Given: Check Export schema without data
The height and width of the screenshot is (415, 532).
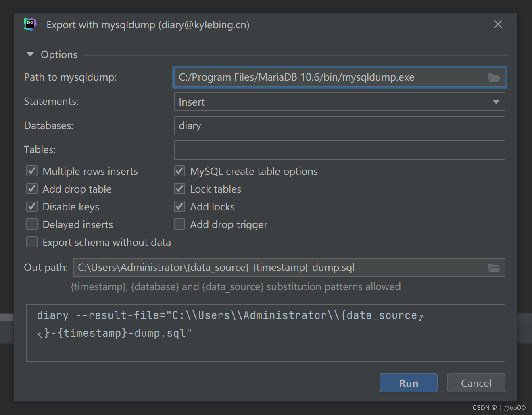Looking at the screenshot, I should click(x=32, y=242).
